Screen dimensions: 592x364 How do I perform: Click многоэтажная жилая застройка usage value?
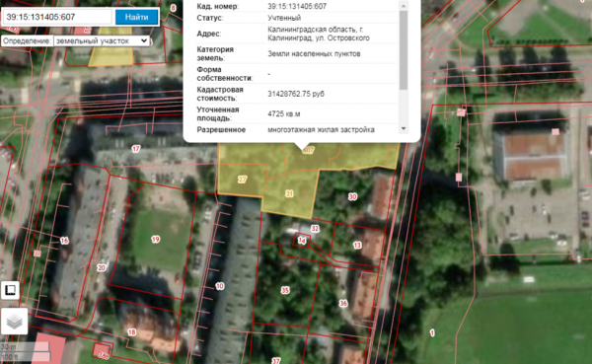(321, 129)
